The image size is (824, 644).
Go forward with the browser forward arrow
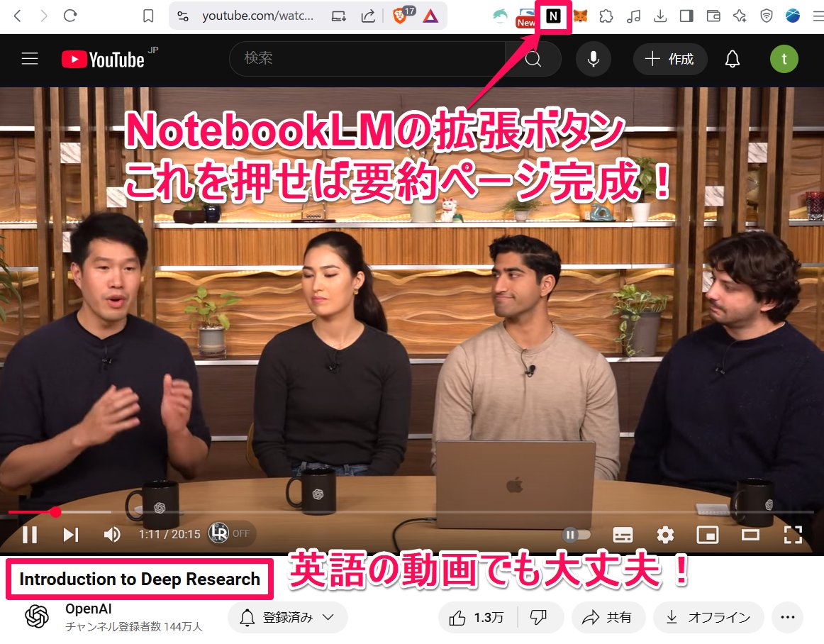click(x=44, y=16)
